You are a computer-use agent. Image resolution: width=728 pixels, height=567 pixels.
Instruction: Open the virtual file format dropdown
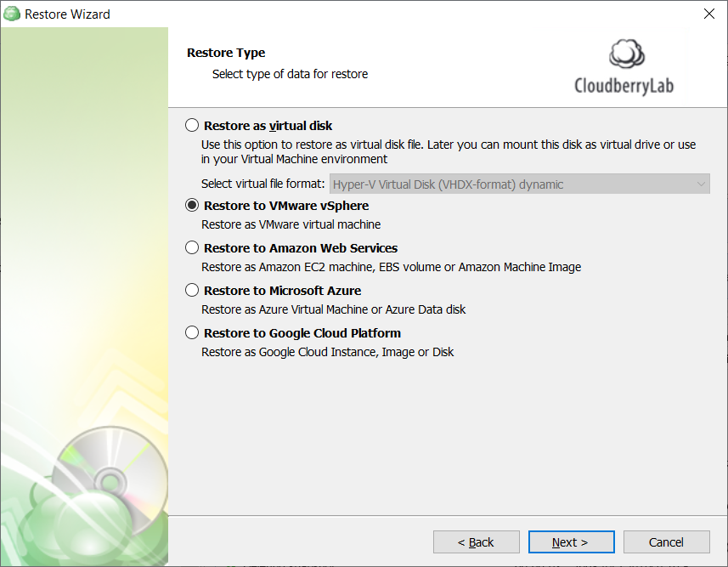520,184
